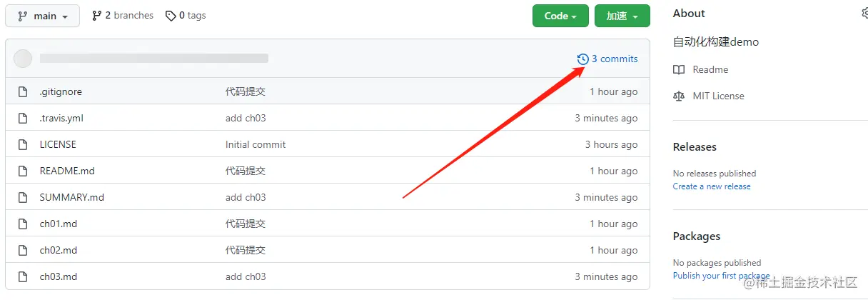
Task: Click 3 minutes ago timestamp for ch03.md
Action: click(x=606, y=276)
